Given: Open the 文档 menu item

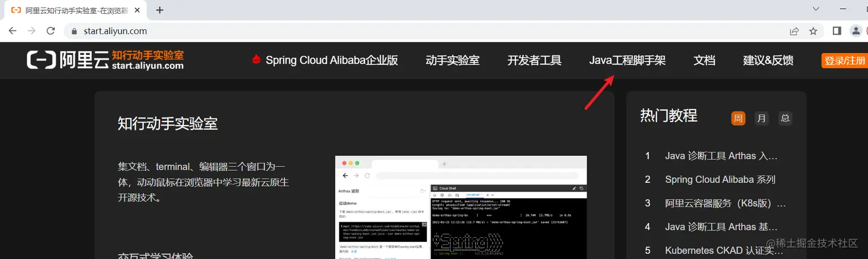Looking at the screenshot, I should [704, 60].
